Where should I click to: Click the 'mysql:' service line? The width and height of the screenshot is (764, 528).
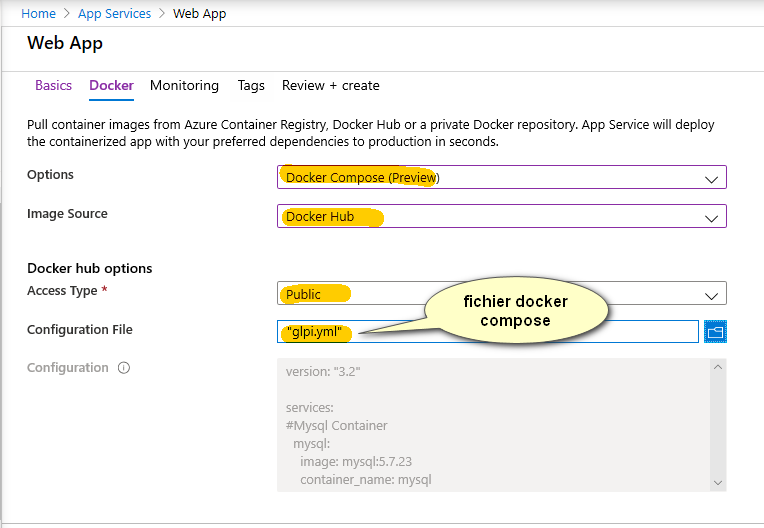(311, 444)
